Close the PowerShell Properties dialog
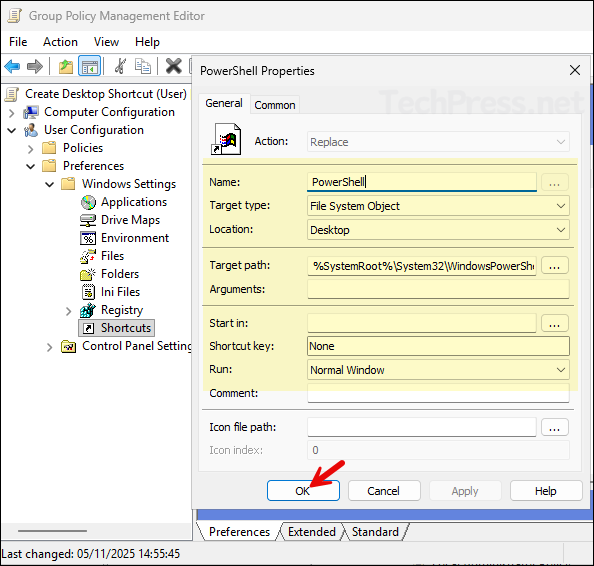 pos(575,70)
